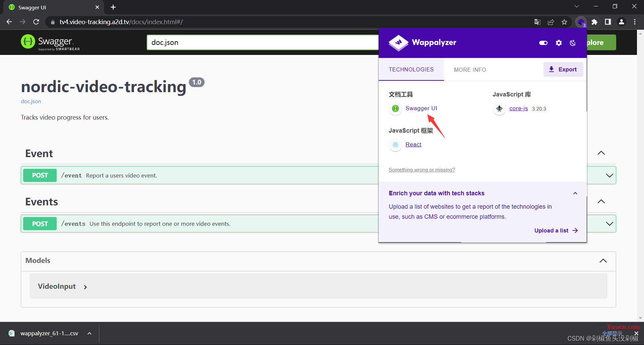644x345 pixels.
Task: Switch to the TECHNOLOGIES tab
Action: tap(411, 69)
